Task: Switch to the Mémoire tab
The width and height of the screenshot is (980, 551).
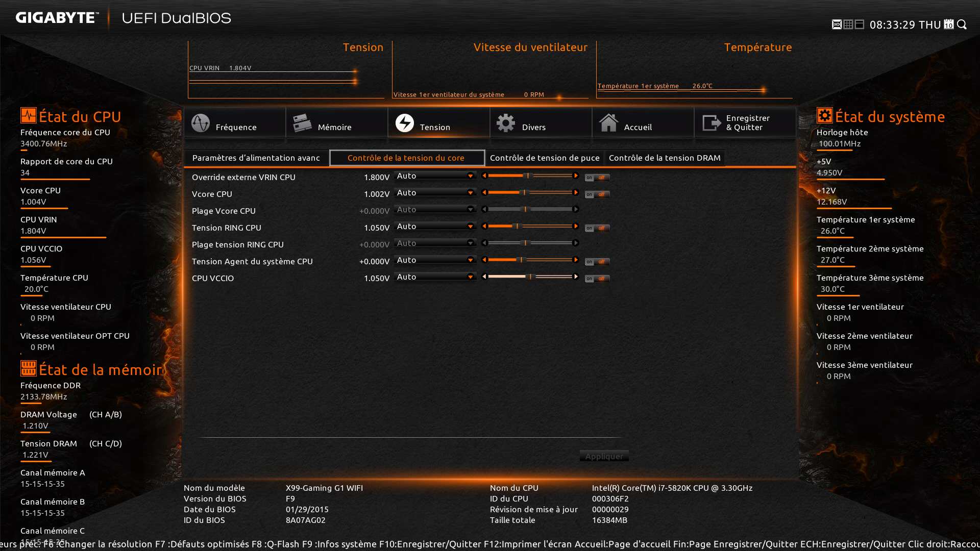Action: click(337, 122)
